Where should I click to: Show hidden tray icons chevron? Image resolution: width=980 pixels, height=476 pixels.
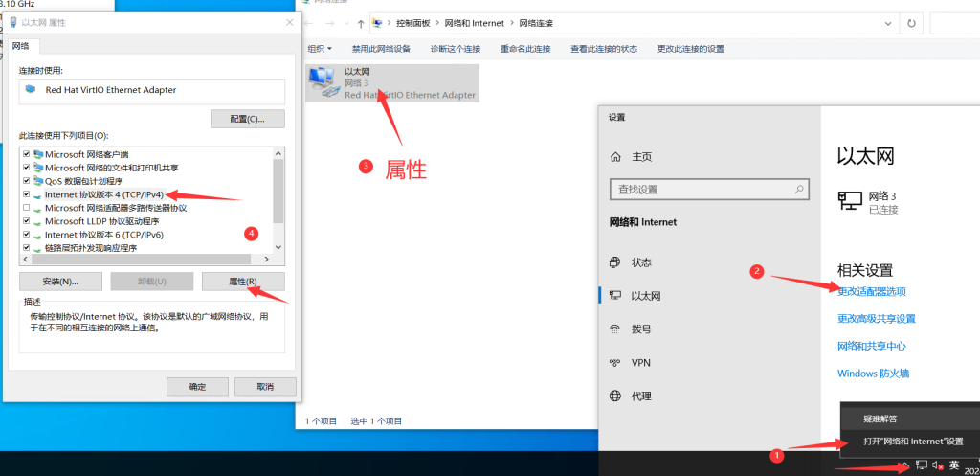905,465
